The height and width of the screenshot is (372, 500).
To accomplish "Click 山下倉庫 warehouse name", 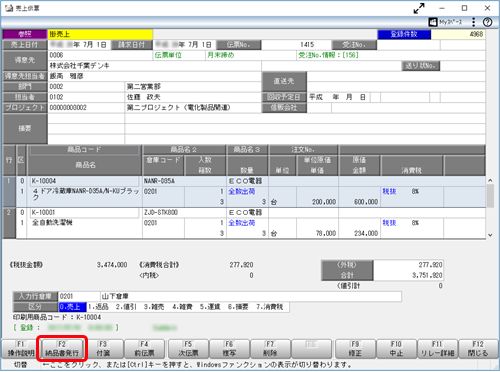I will click(115, 296).
